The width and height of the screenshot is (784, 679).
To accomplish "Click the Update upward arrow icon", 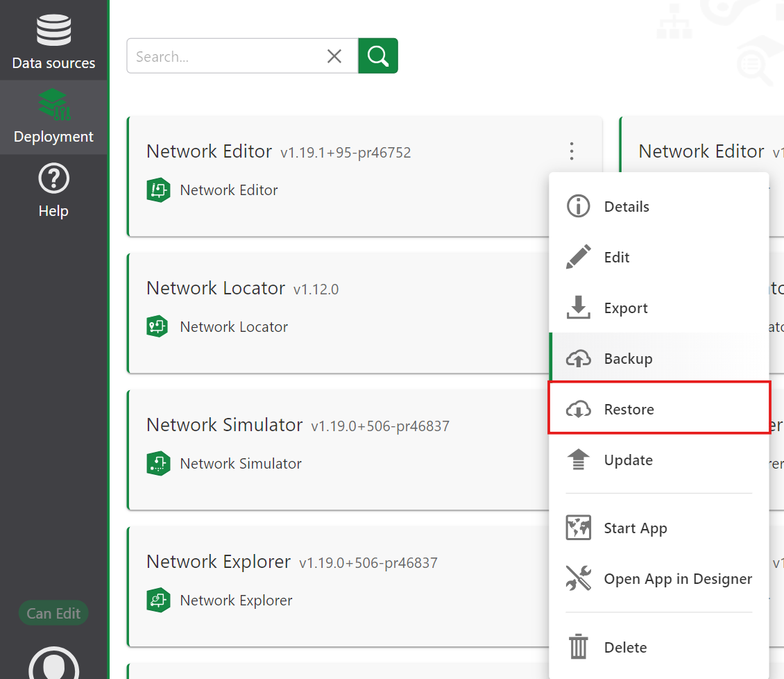I will [x=579, y=460].
